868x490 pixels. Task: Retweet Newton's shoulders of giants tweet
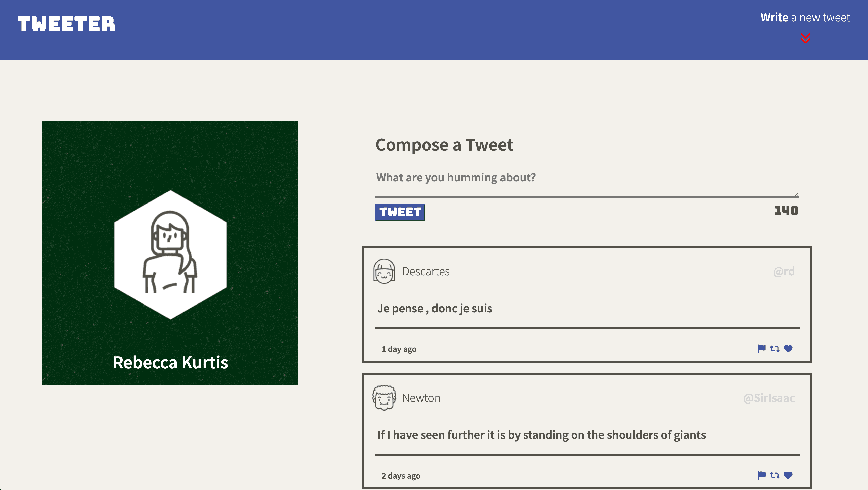coord(775,475)
